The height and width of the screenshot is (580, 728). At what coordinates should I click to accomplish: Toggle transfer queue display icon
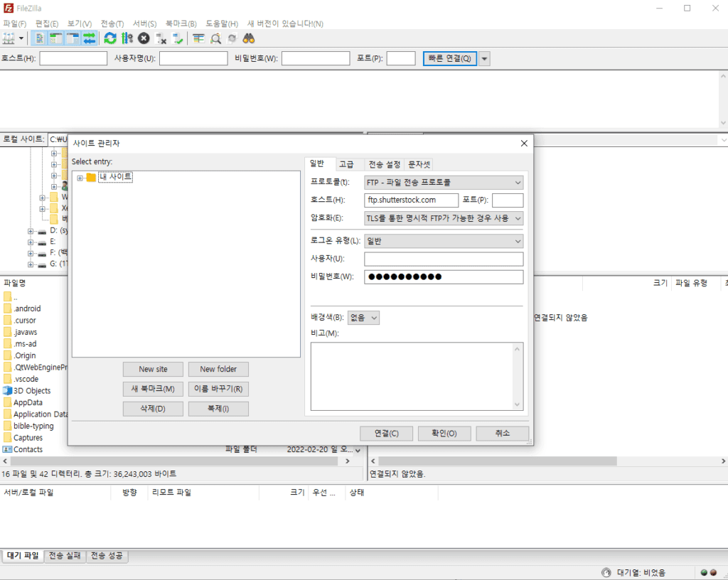(x=89, y=38)
